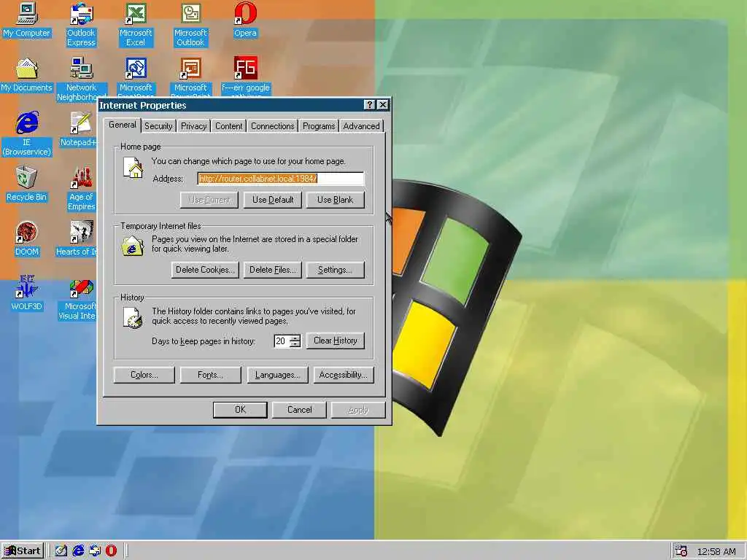The image size is (747, 560).
Task: Click the Delete Files button
Action: click(x=273, y=270)
